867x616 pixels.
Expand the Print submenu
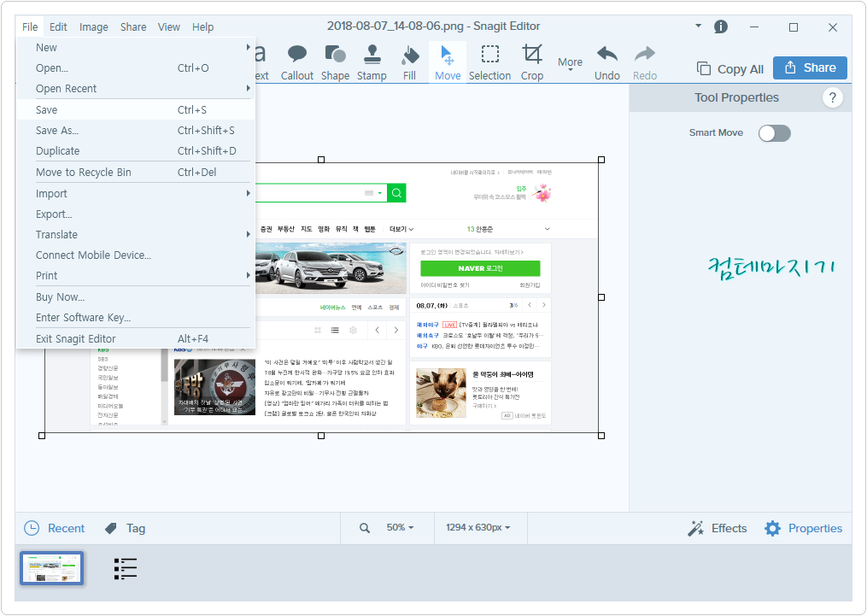[x=136, y=275]
